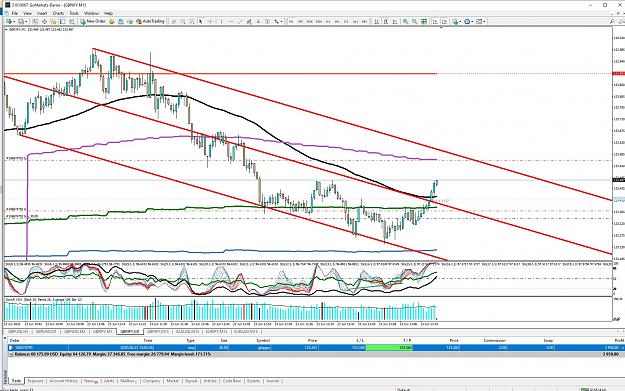This screenshot has width=625, height=391.
Task: Switch chart to D1 timeframe
Action: coord(346,22)
